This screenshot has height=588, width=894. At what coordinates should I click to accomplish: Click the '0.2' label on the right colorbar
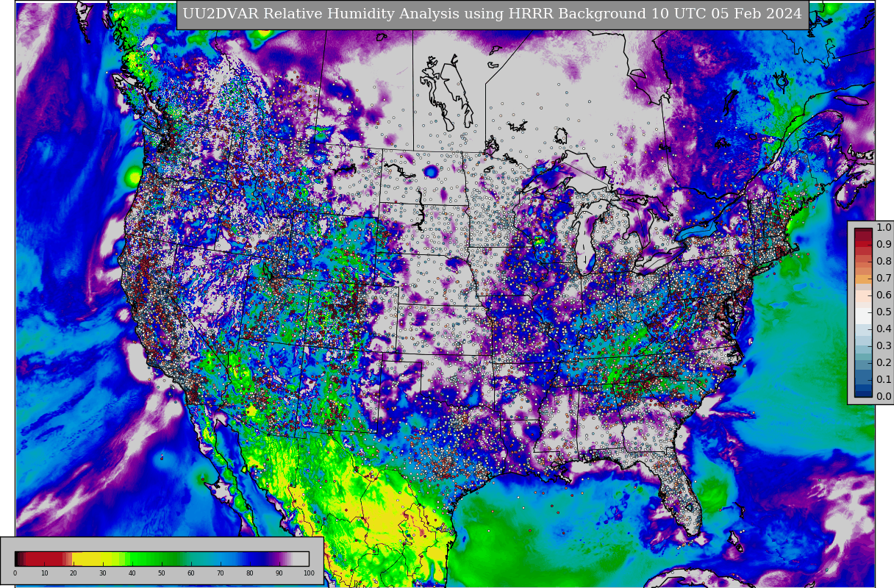click(884, 362)
